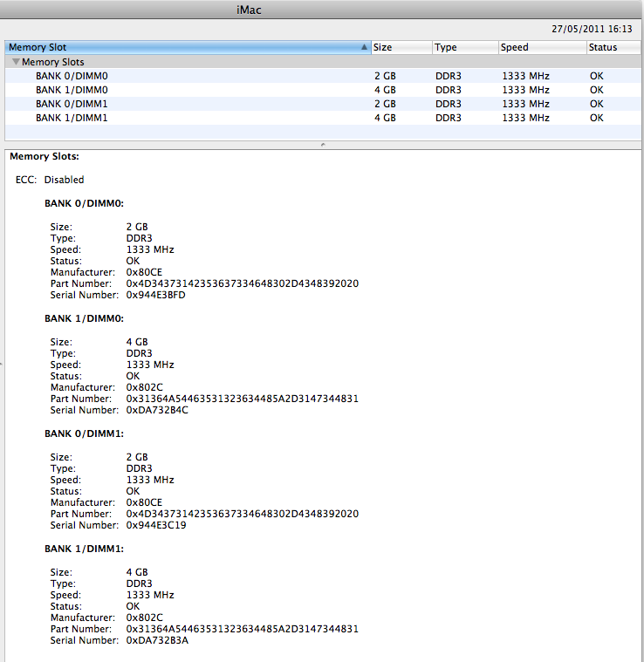The image size is (644, 662).
Task: Select the BANK 1/DIMM1 row in table
Action: pyautogui.click(x=323, y=118)
